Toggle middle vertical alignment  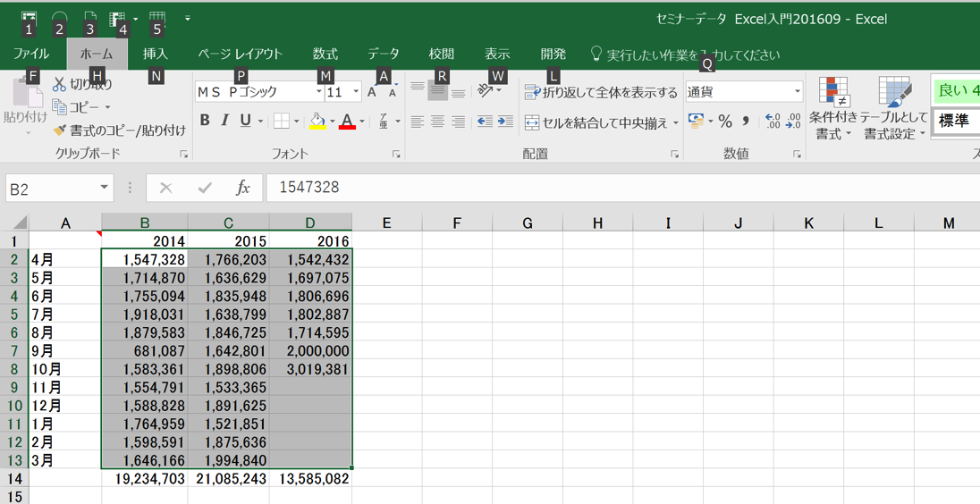click(x=437, y=92)
